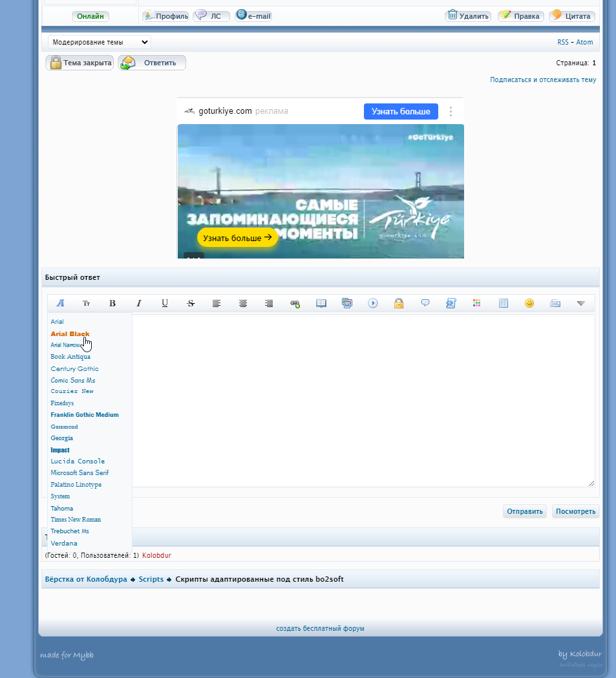Click the Тема закрыта button
616x678 pixels.
coord(80,63)
